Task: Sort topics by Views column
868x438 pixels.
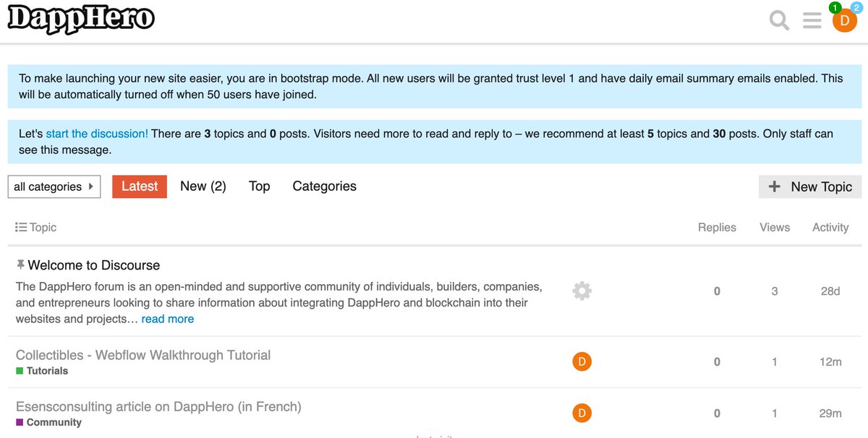Action: click(x=775, y=227)
